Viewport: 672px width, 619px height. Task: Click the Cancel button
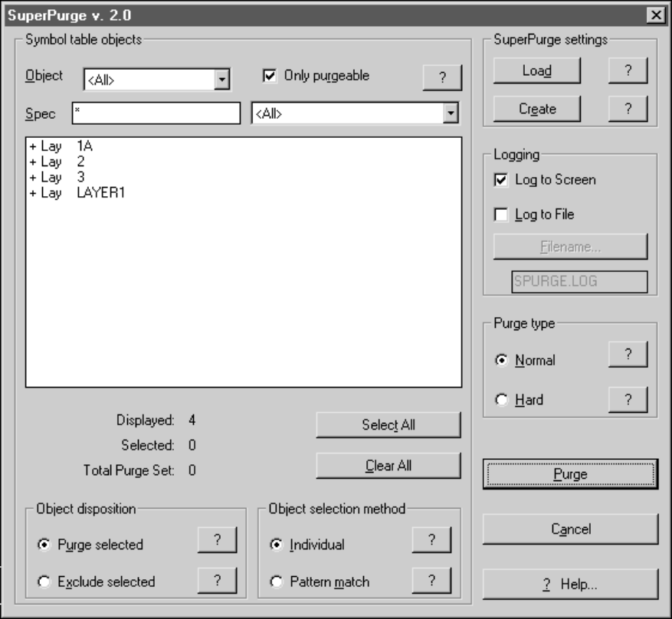[570, 529]
